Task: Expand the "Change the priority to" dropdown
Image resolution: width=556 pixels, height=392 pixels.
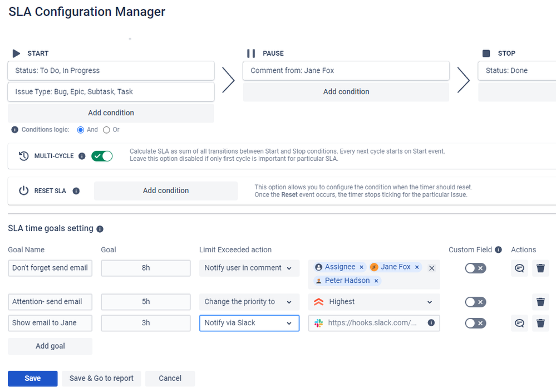Action: tap(249, 302)
